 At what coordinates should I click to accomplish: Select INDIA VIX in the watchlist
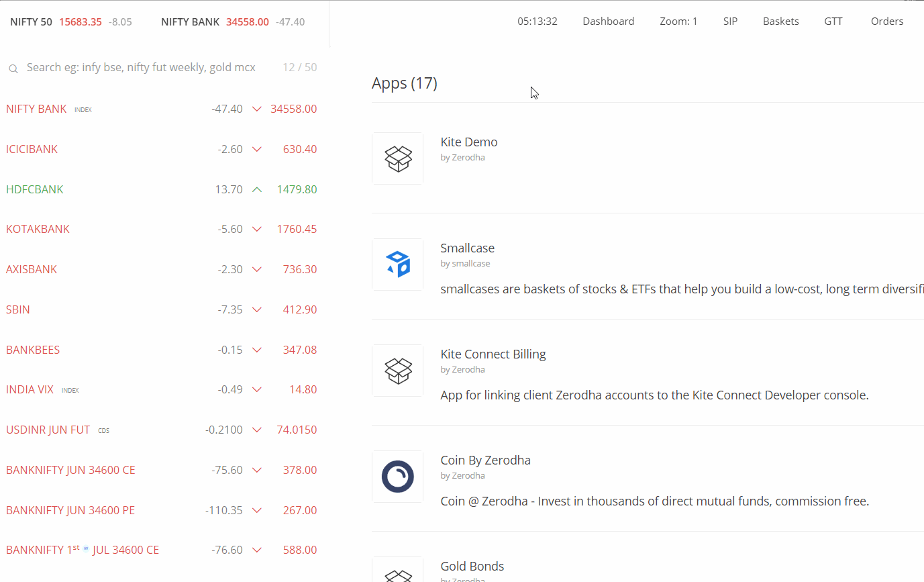coord(30,389)
